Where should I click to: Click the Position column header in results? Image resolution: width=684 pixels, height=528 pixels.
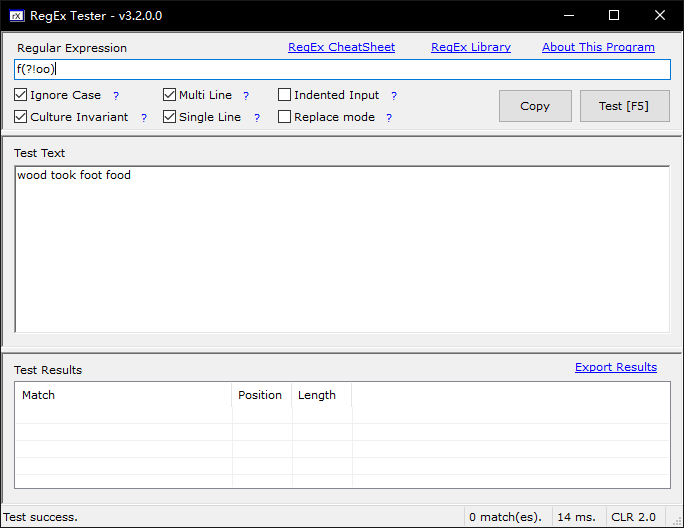pyautogui.click(x=260, y=395)
